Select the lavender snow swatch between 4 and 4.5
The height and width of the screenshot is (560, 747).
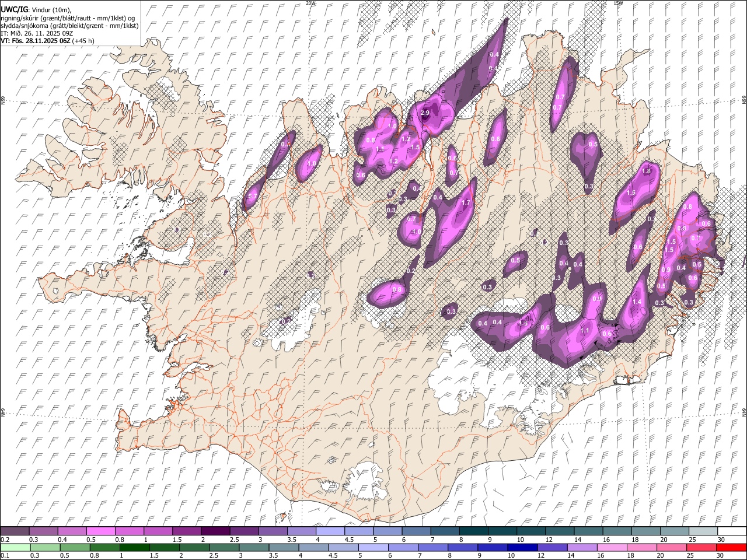click(330, 531)
